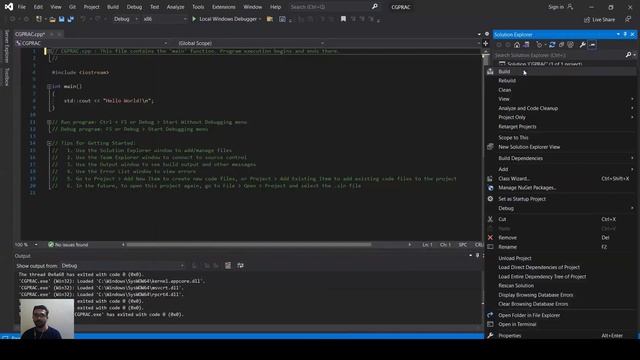Open the Server Explorer side tab
Viewport: 640px width, 360px height.
[x=7, y=46]
